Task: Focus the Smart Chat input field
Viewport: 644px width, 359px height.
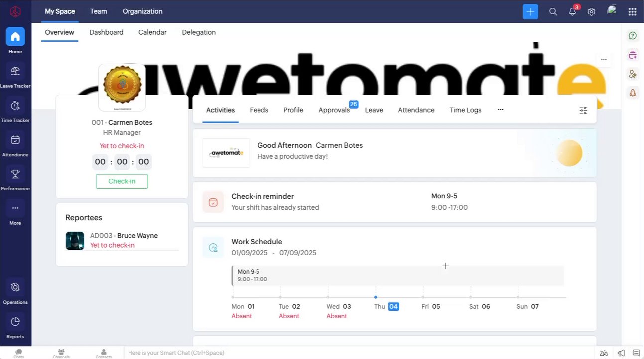Action: coord(359,353)
